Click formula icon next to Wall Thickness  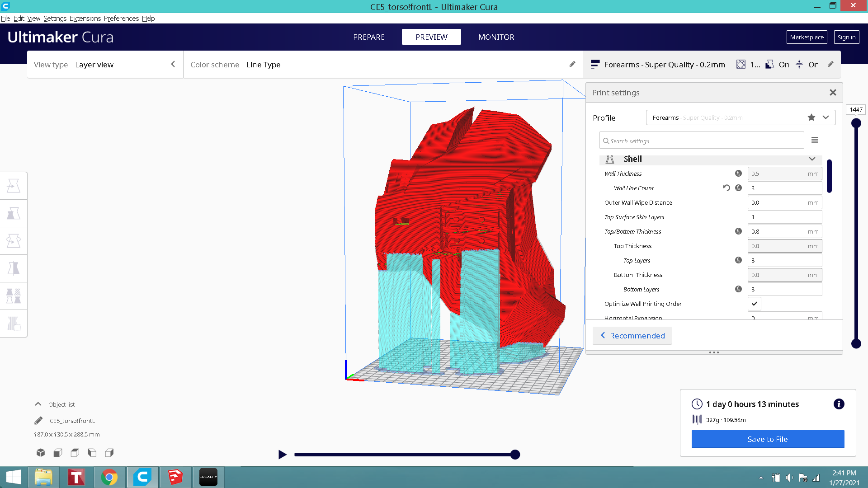click(x=738, y=174)
